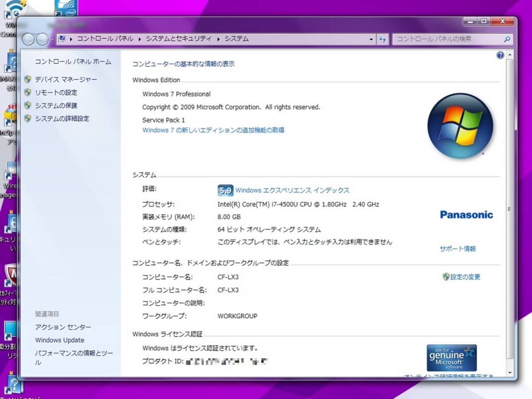Click the Windows 7 Professional text
The height and width of the screenshot is (399, 532).
tap(176, 94)
